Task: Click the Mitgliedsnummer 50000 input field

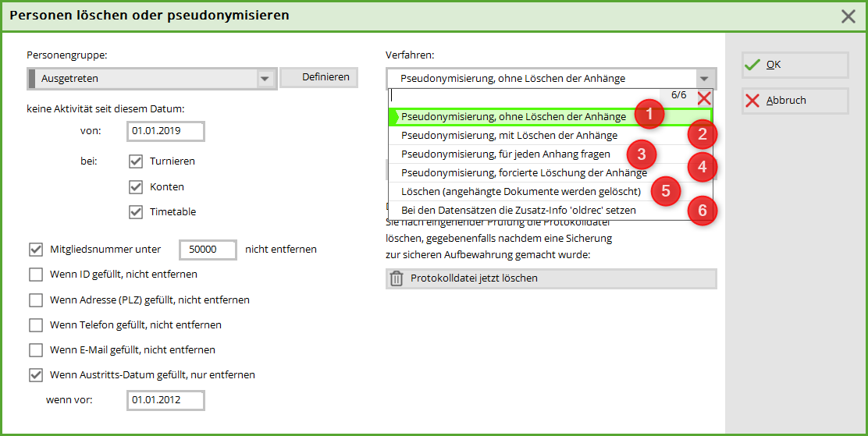Action: [x=208, y=250]
